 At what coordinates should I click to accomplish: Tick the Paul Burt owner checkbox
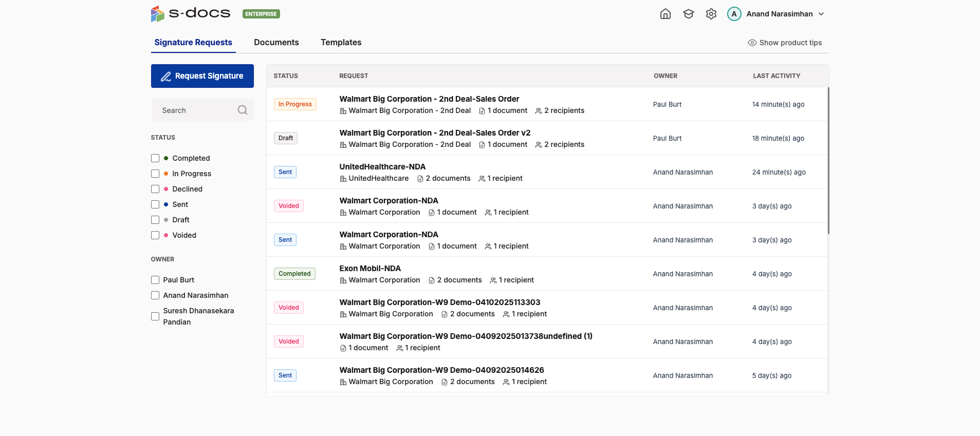[x=155, y=280]
